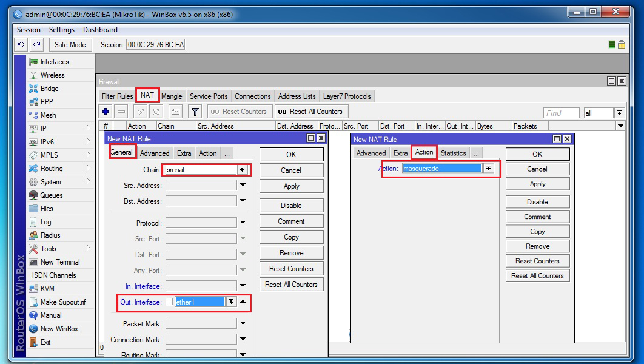This screenshot has height=364, width=644.
Task: Click Disable in the right New NAT Rule
Action: coord(538,202)
